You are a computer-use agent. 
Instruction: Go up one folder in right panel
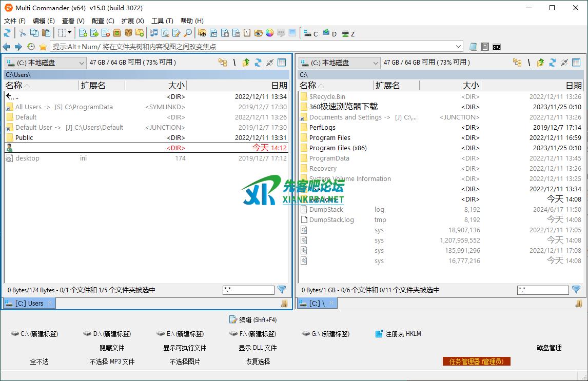point(540,63)
